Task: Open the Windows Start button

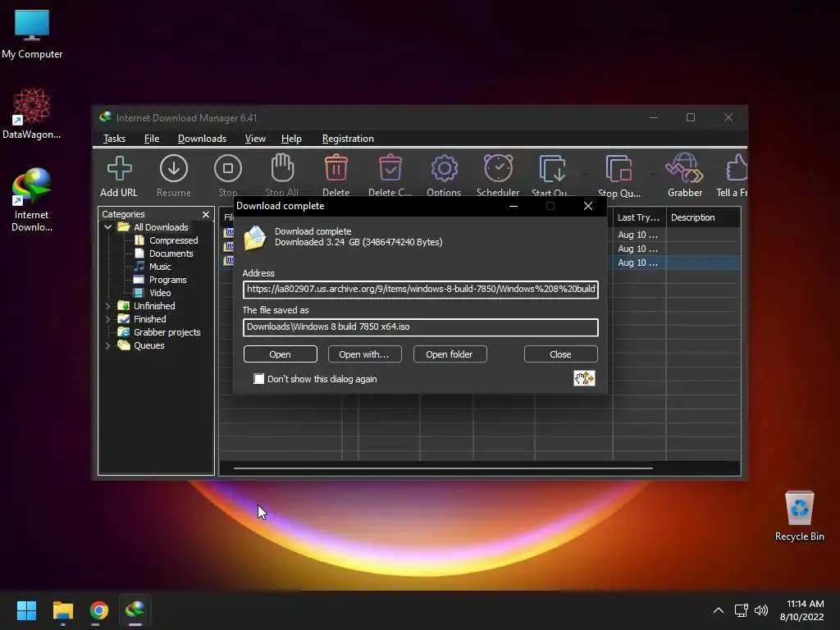Action: pyautogui.click(x=26, y=610)
